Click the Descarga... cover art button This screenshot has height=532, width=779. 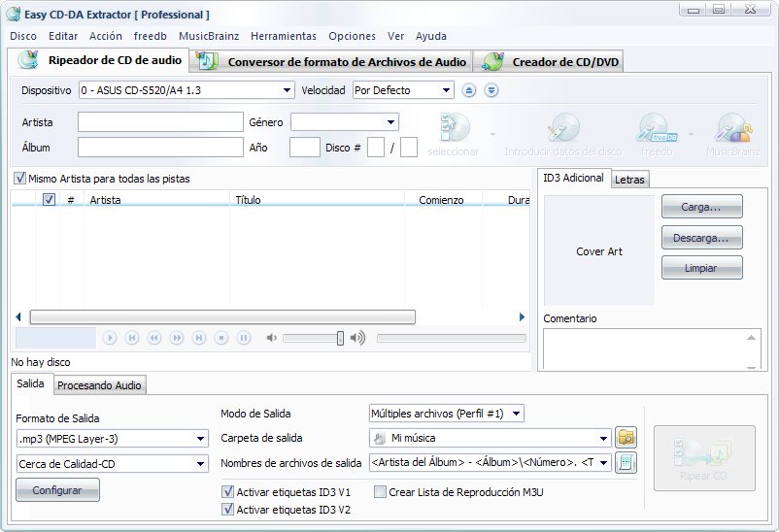(x=701, y=237)
